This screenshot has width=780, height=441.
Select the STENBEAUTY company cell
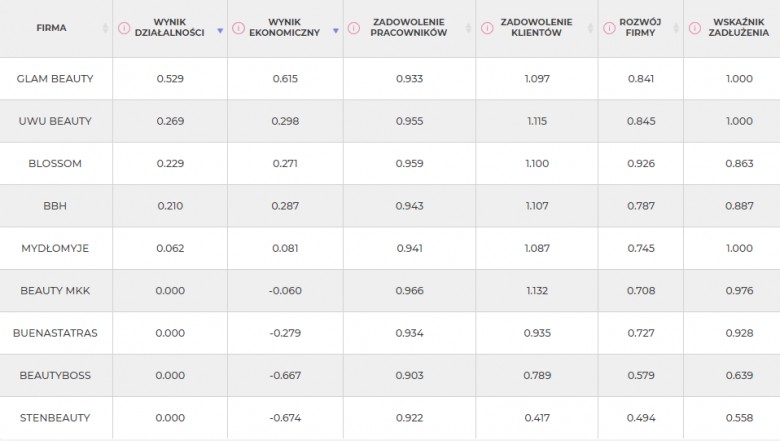click(x=55, y=418)
